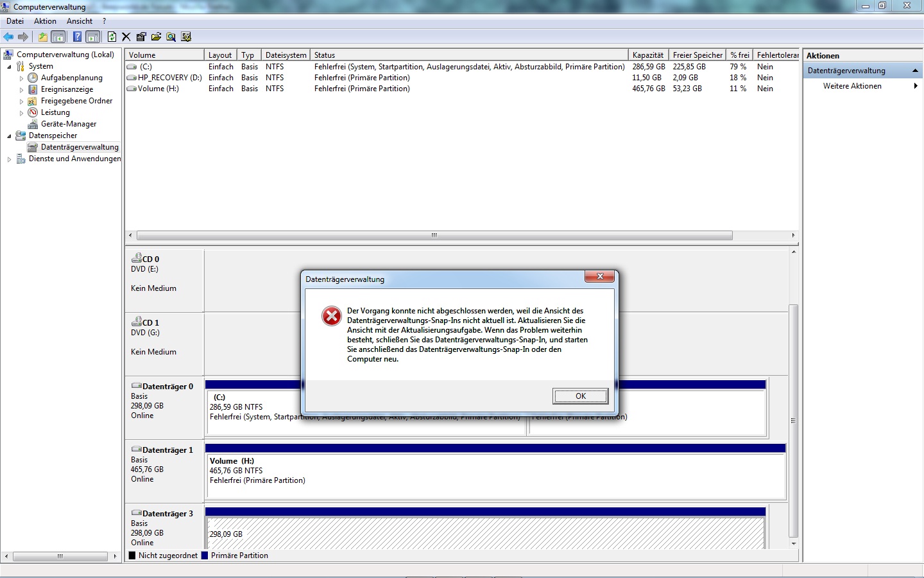
Task: Expand the Leistung node
Action: point(21,113)
